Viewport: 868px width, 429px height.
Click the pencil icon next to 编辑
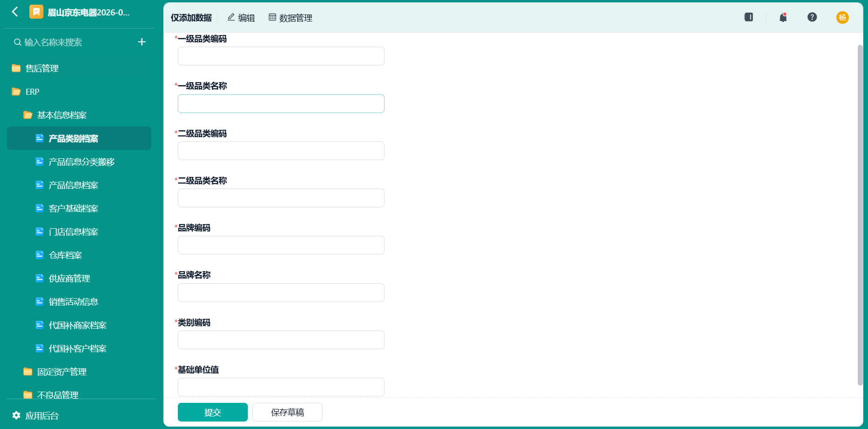[x=231, y=17]
